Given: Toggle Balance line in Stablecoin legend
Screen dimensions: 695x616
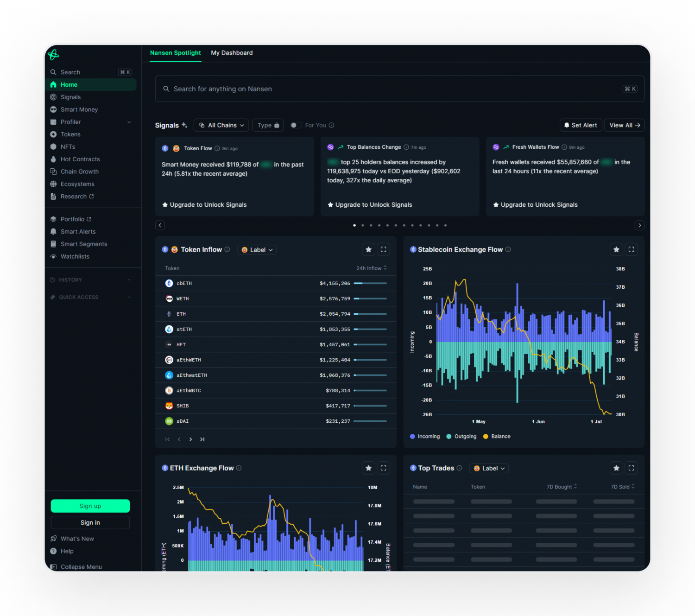Looking at the screenshot, I should pos(496,436).
